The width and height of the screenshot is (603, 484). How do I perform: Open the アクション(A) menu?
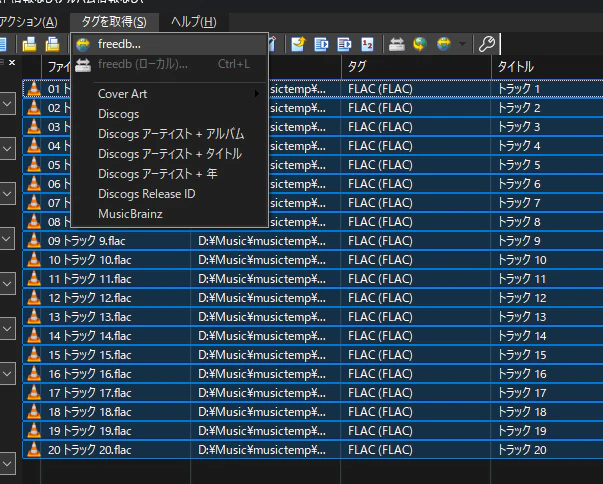pyautogui.click(x=28, y=22)
